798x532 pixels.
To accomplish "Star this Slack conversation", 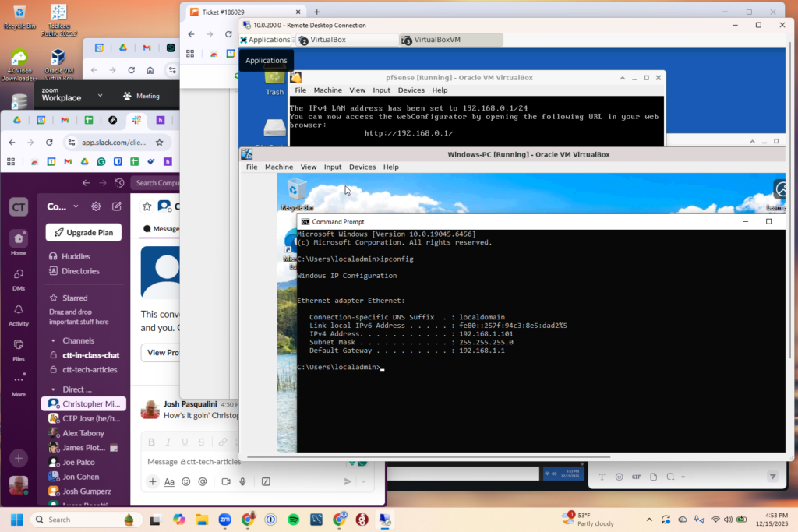I will 146,206.
